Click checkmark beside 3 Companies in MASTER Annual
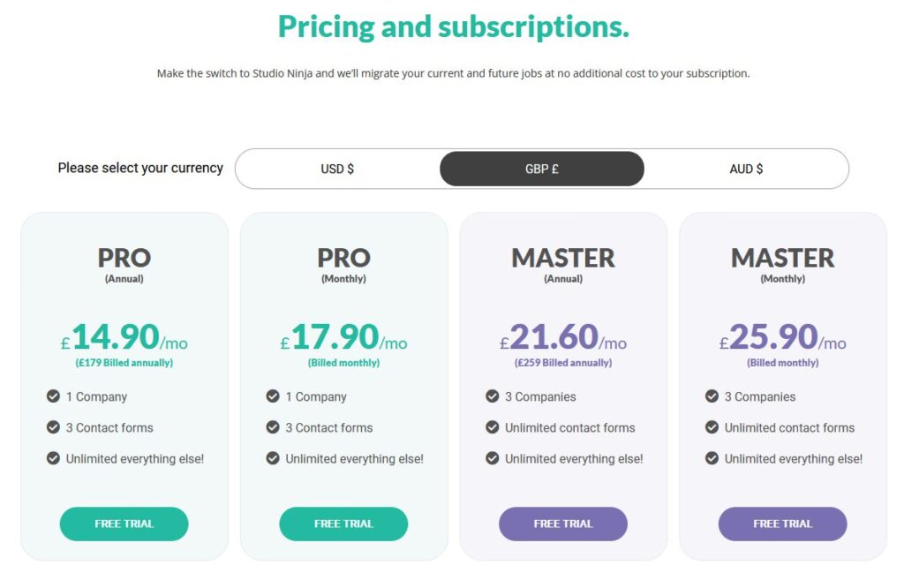904x588 pixels. tap(493, 396)
